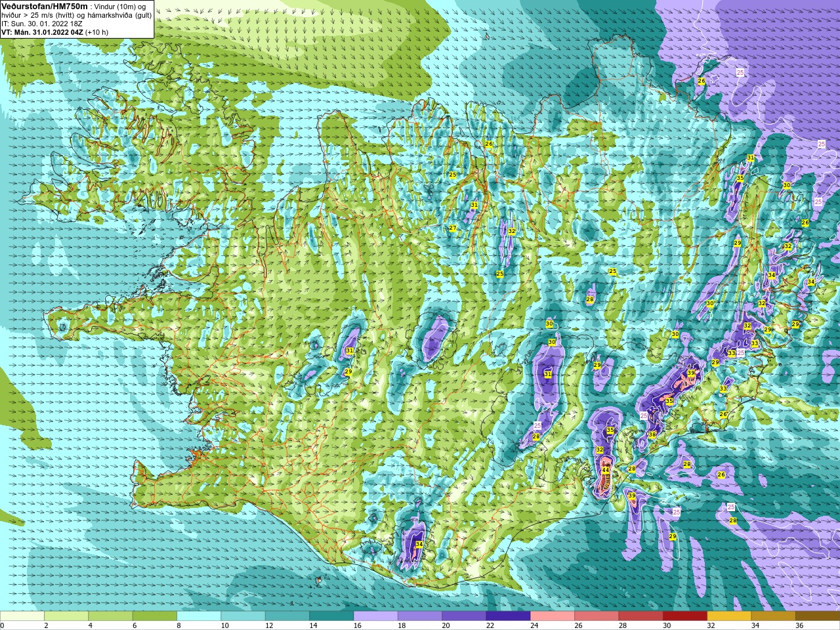Click the yellow '44' maximum gust label

[x=606, y=471]
